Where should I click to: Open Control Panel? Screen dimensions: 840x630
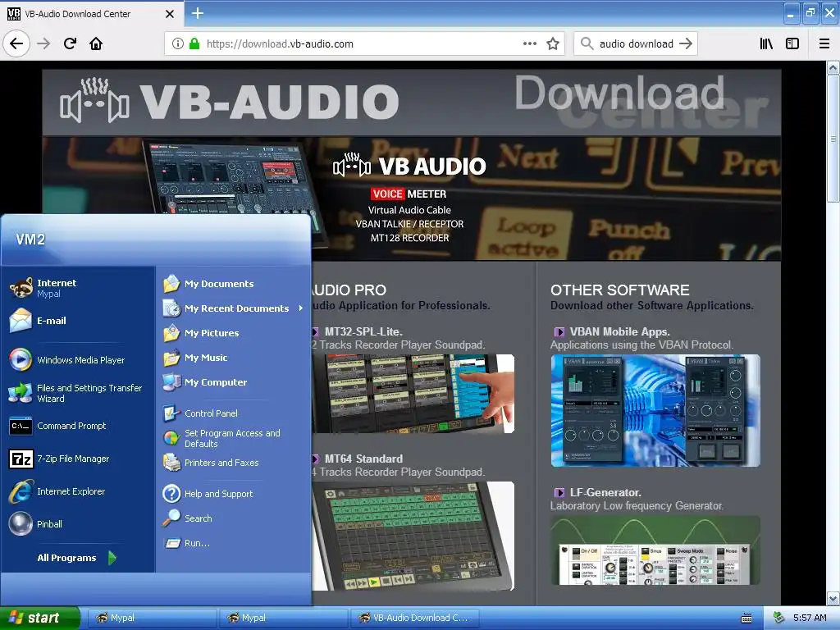[x=233, y=413]
